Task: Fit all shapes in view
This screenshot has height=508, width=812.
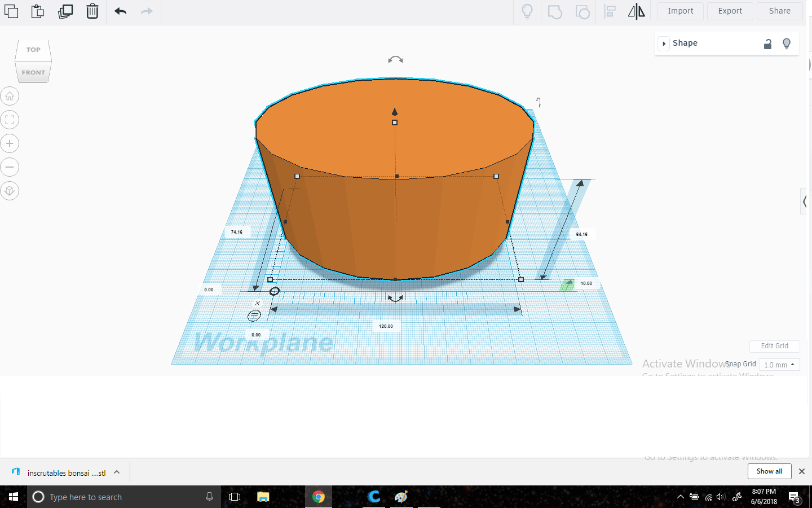Action: [x=10, y=120]
